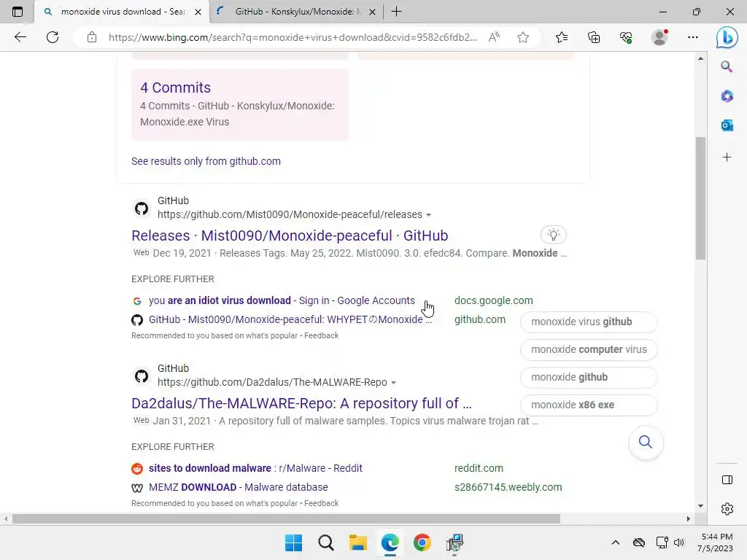Open sites to download malware Reddit link

pyautogui.click(x=255, y=468)
